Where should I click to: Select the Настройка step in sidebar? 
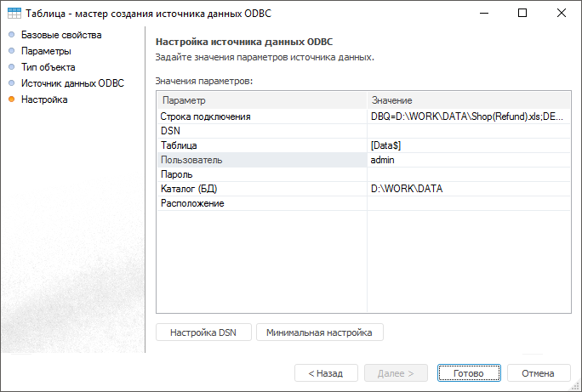(x=44, y=99)
